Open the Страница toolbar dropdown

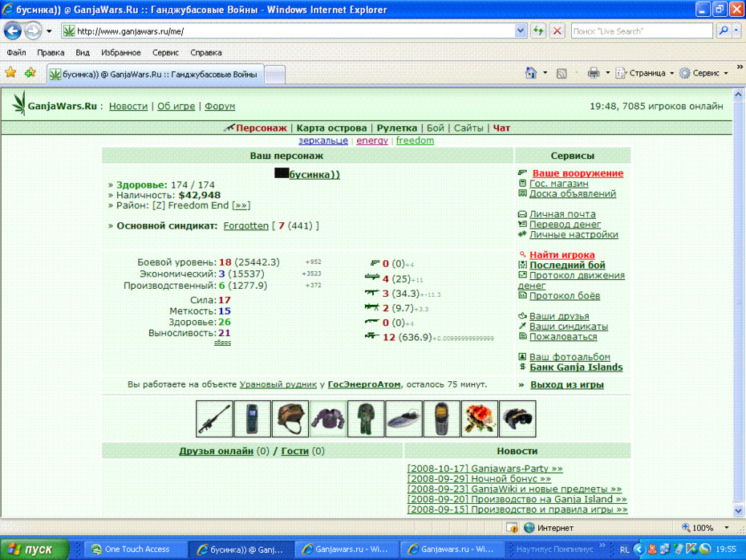click(646, 73)
